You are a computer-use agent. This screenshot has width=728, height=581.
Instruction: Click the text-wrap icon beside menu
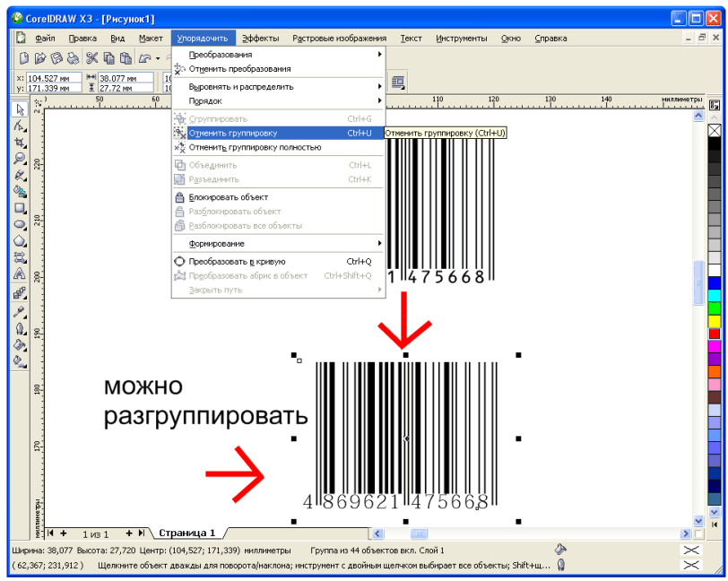tap(397, 82)
